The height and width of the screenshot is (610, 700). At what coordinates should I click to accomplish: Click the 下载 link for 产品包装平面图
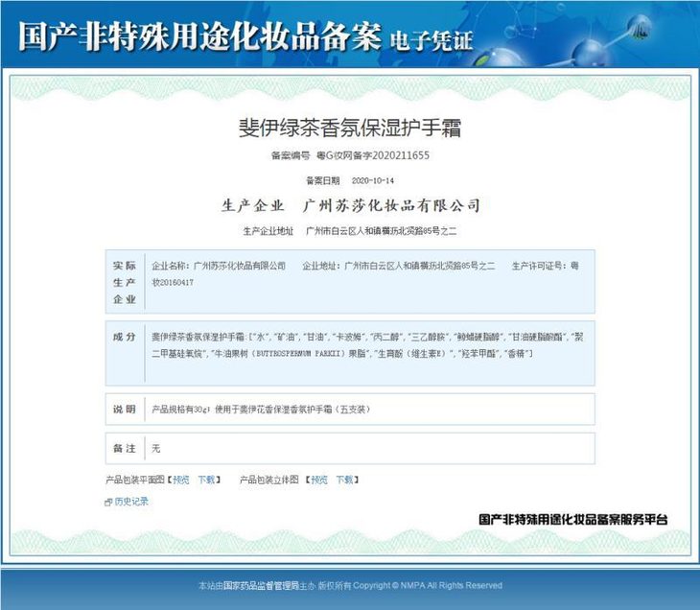tap(207, 479)
